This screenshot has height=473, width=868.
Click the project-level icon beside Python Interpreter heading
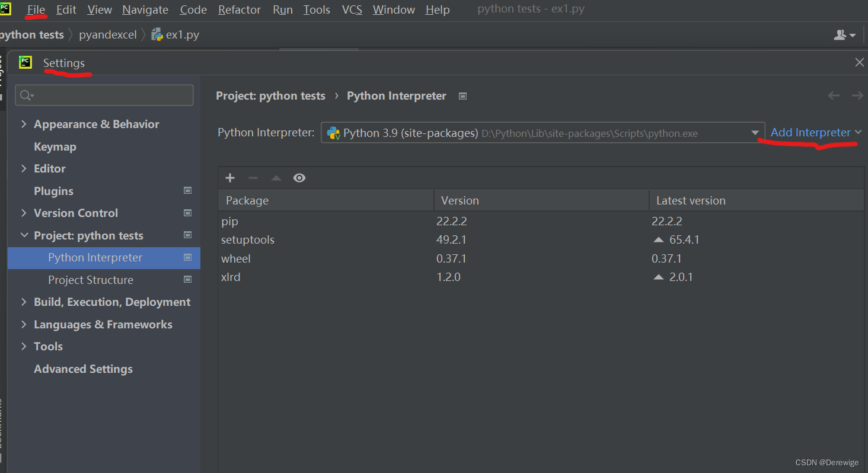point(463,96)
